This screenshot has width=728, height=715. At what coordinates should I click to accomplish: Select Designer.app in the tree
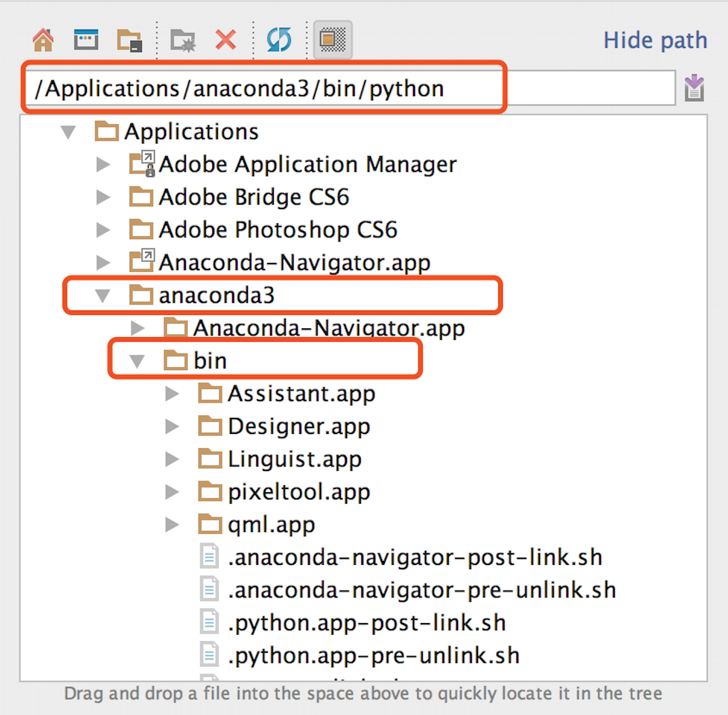pos(299,426)
